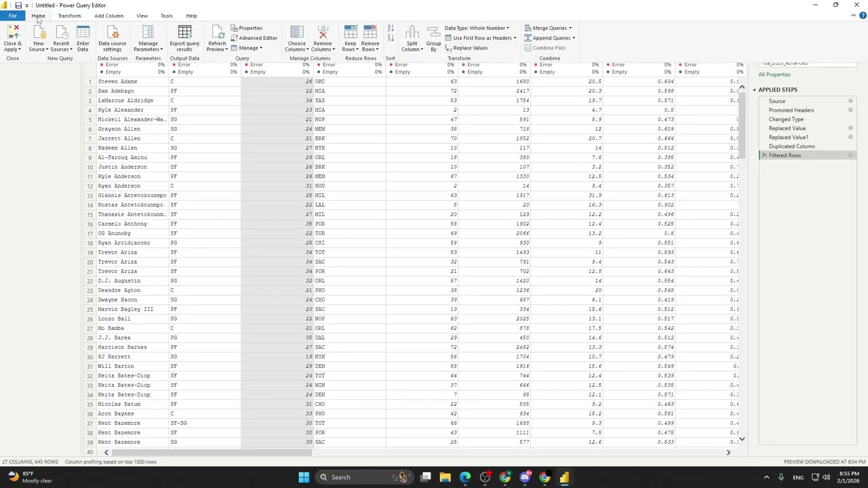Switch to the Transform tab

point(69,16)
